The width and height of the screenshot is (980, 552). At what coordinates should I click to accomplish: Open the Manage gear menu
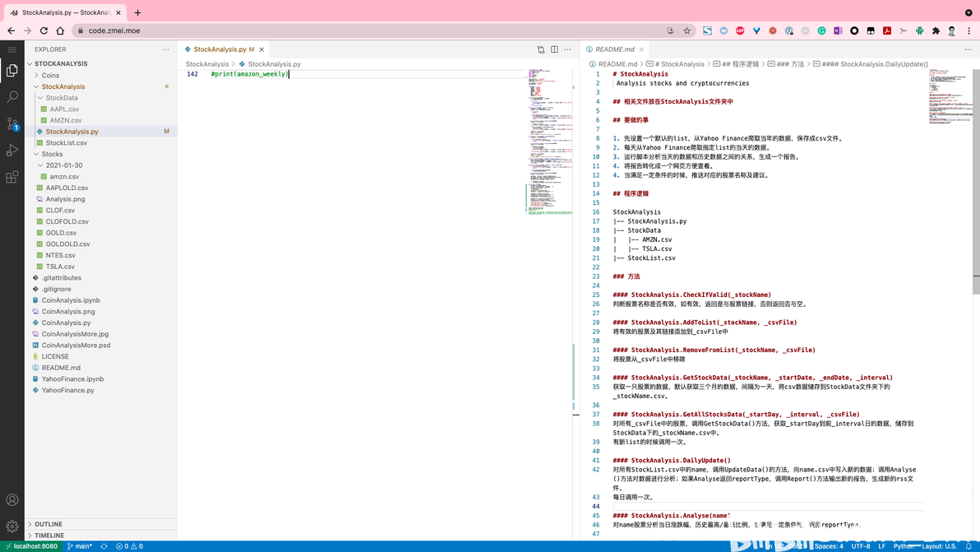tap(12, 527)
